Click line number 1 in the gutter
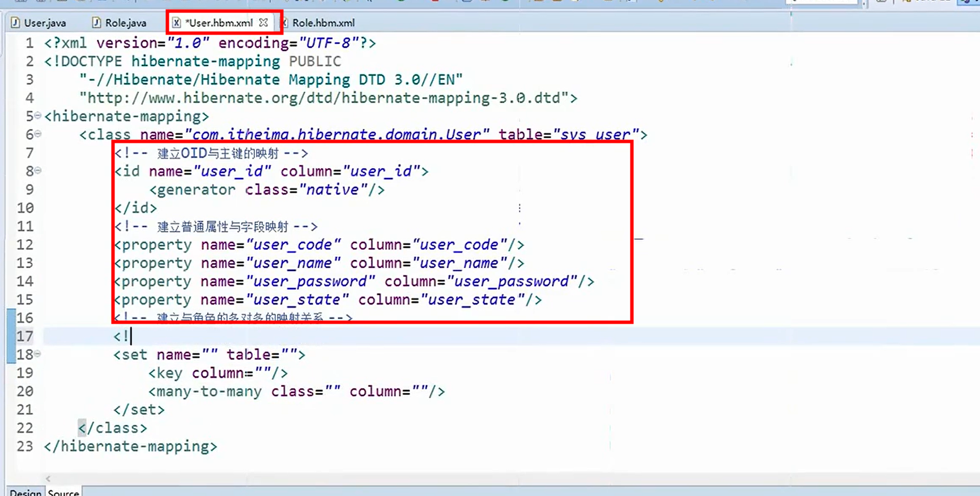This screenshot has width=980, height=496. (29, 43)
